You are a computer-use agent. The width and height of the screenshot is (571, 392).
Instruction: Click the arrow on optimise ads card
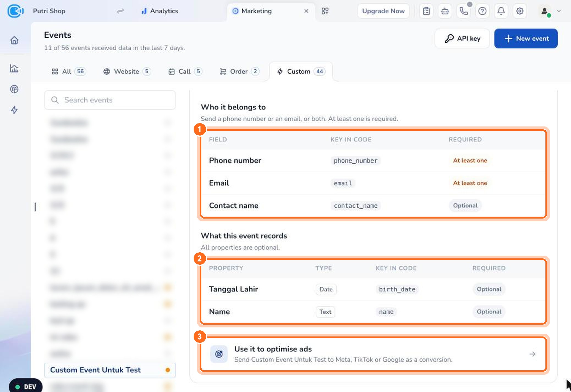(532, 354)
